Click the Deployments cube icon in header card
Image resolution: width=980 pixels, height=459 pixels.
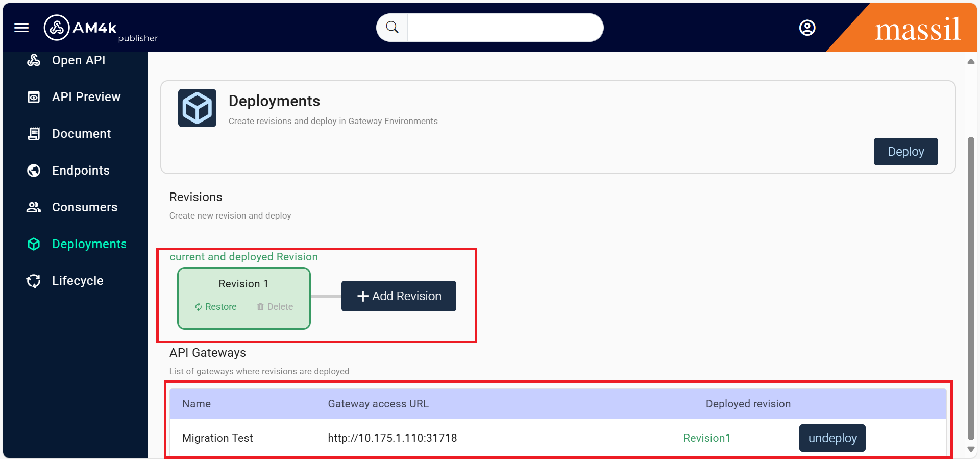tap(197, 108)
